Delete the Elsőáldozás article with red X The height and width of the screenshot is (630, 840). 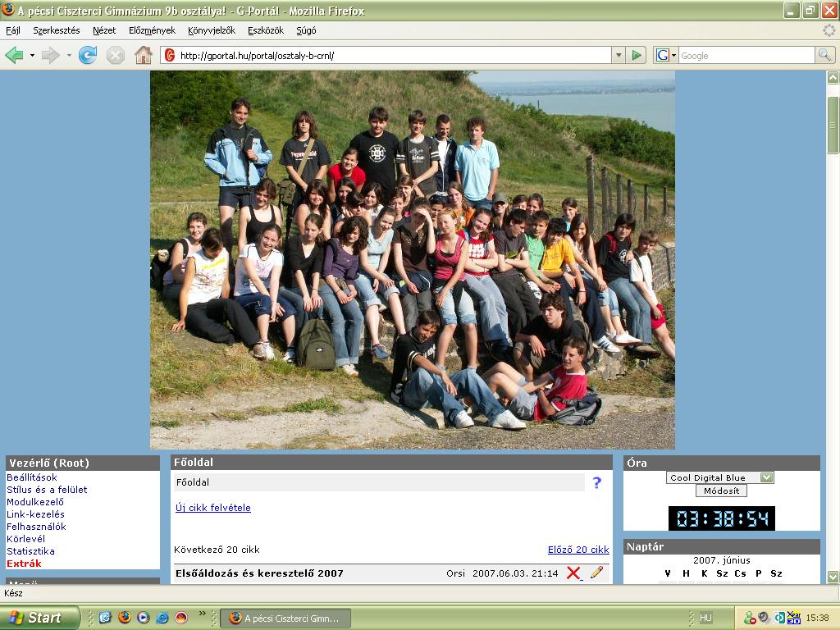tap(573, 573)
